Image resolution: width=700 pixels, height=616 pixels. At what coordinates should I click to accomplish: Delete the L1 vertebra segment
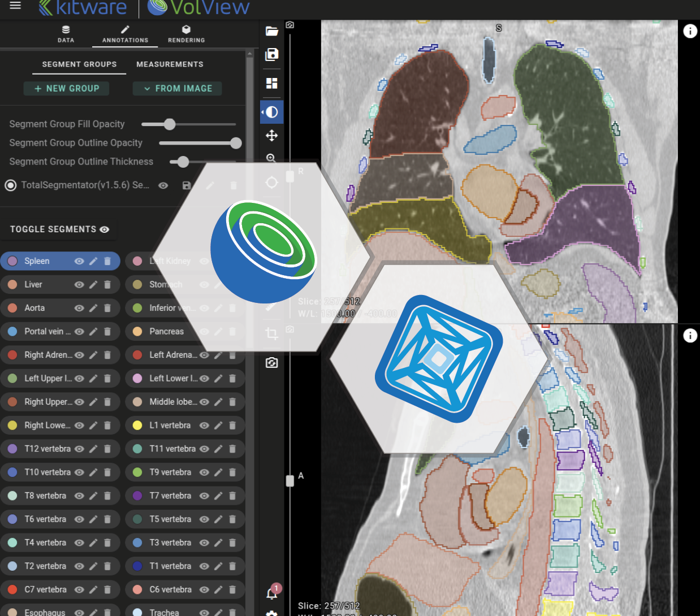[x=232, y=426]
